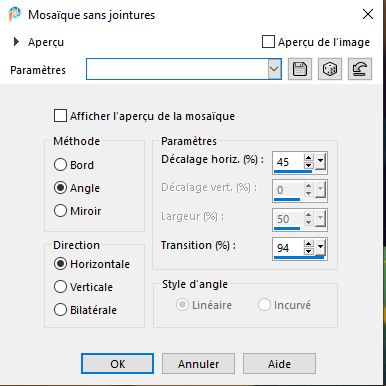Click the PaintShop Pro logo in title bar

14,15
